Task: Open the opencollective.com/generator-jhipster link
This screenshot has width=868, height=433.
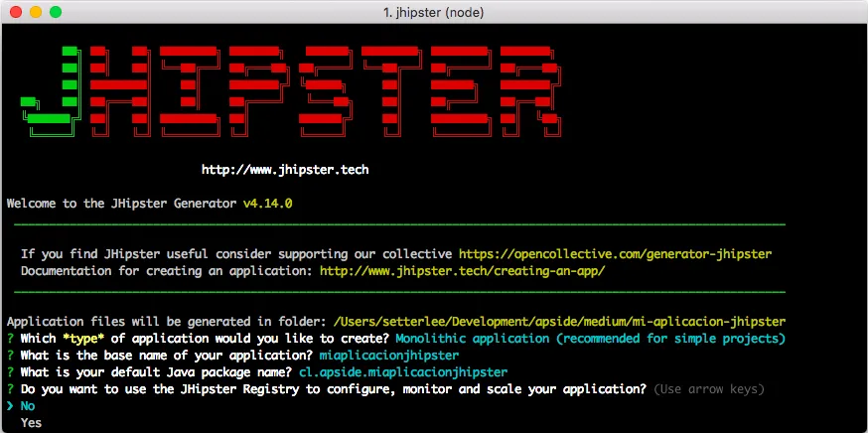Action: pyautogui.click(x=615, y=254)
